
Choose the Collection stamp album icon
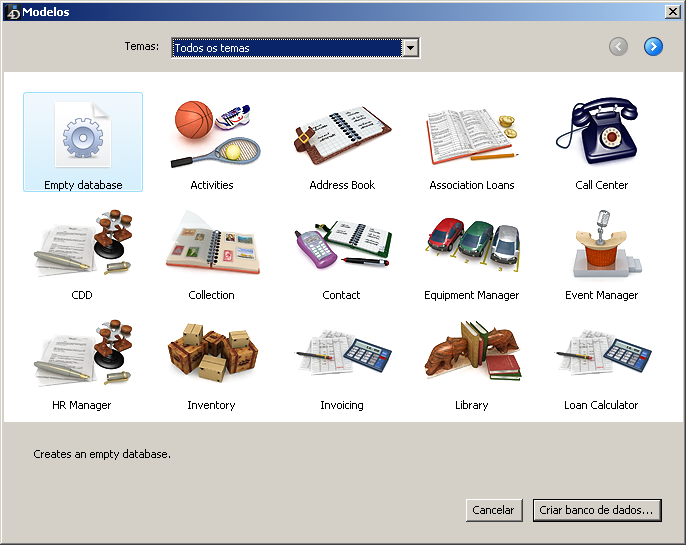(x=212, y=246)
